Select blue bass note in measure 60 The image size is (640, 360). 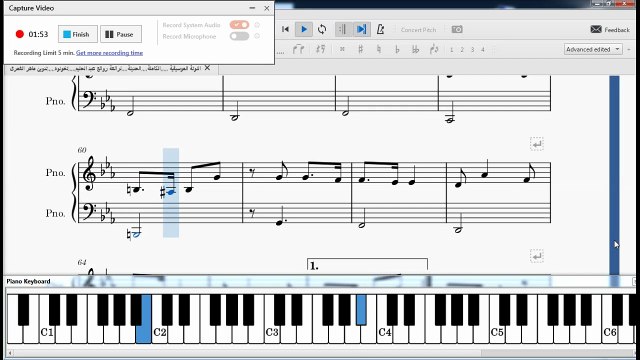[136, 234]
